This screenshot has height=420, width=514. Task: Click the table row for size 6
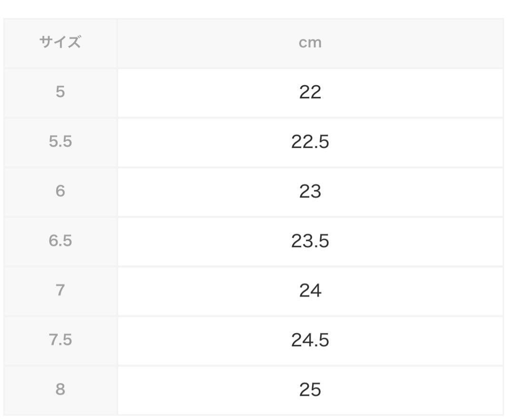[253, 192]
